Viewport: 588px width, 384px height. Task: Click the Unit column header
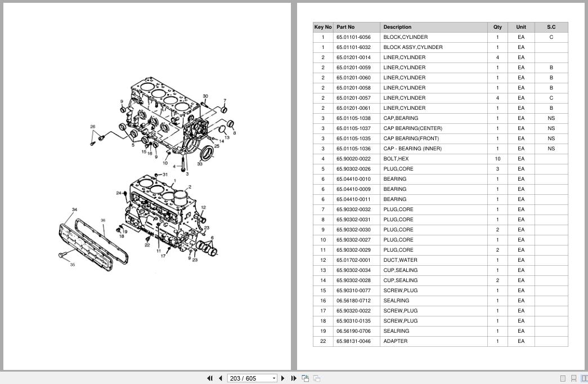click(x=521, y=27)
